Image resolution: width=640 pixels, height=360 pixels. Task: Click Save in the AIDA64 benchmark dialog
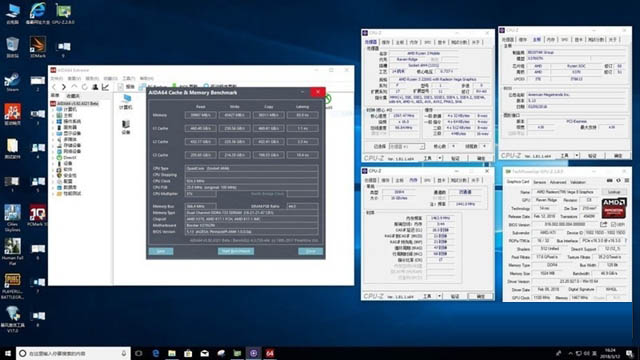coord(161,251)
